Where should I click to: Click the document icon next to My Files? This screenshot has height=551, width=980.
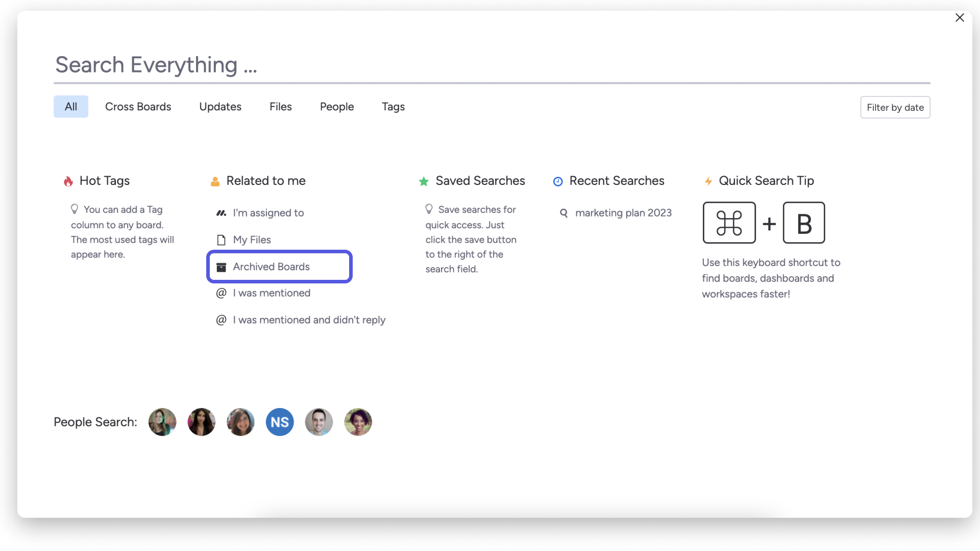click(221, 239)
